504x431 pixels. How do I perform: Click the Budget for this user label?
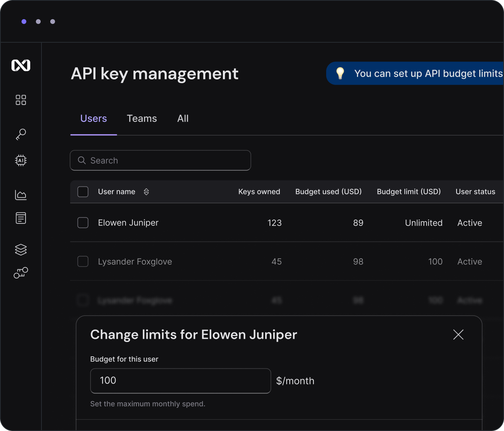[124, 359]
